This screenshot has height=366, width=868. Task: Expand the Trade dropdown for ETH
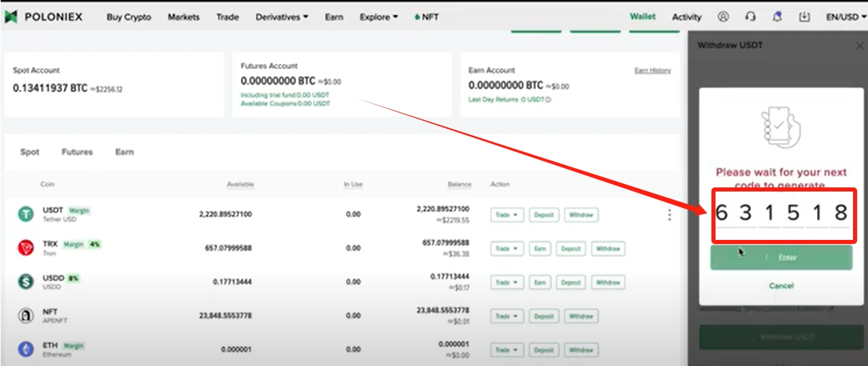[x=507, y=350]
